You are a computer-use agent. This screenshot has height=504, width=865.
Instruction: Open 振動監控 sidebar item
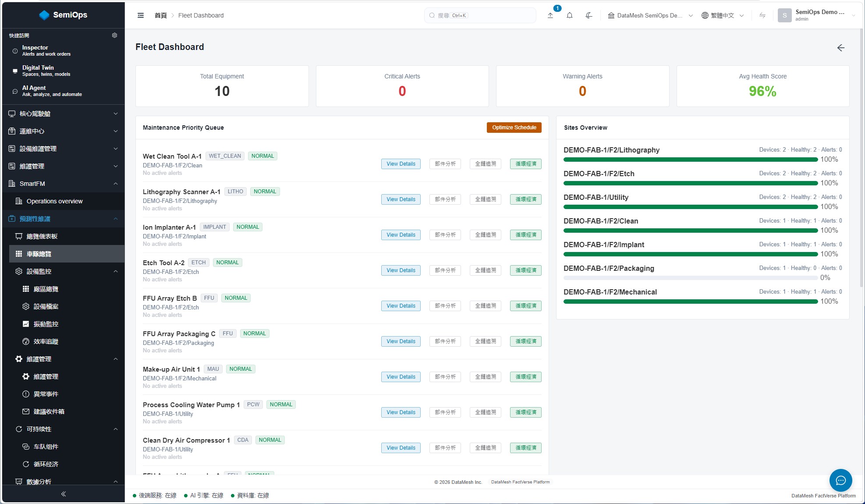64,324
